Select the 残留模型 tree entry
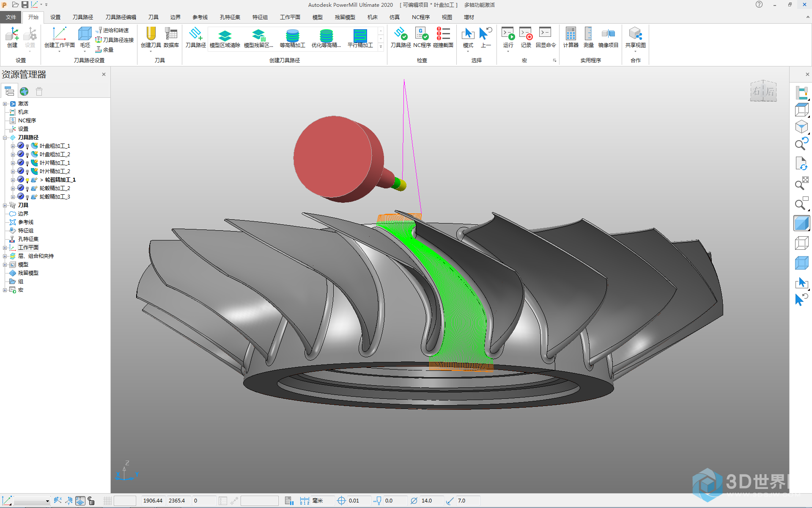 tap(28, 273)
